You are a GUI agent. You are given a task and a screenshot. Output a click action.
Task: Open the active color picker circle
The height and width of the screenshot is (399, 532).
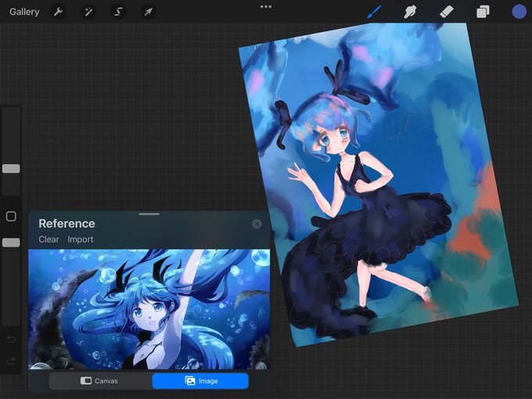[x=519, y=12]
